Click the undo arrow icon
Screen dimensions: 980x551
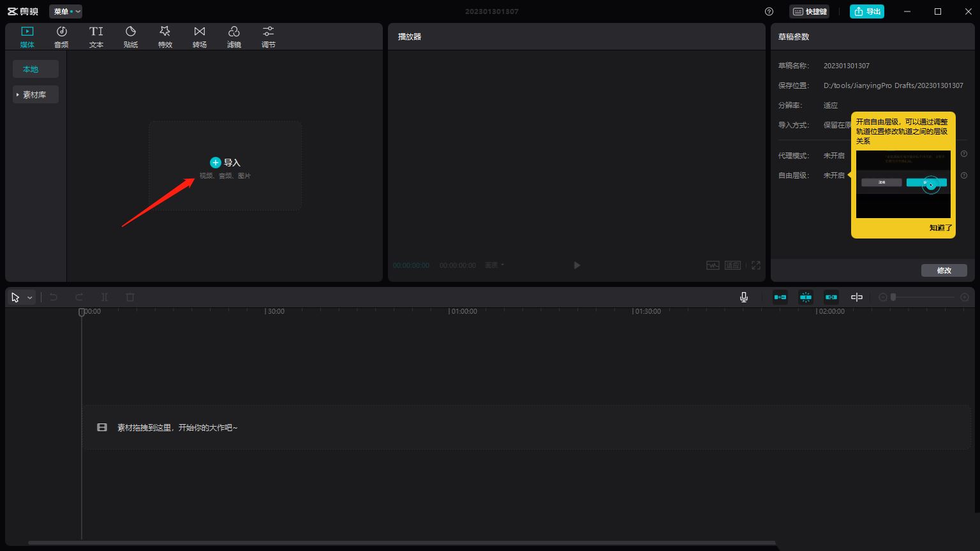point(54,297)
